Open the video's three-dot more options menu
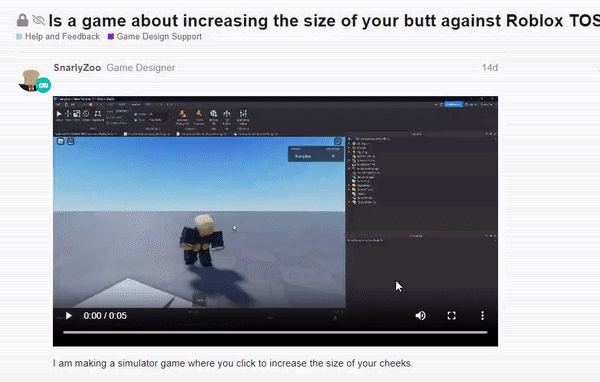Screen dimensions: 600x382 (x=483, y=316)
